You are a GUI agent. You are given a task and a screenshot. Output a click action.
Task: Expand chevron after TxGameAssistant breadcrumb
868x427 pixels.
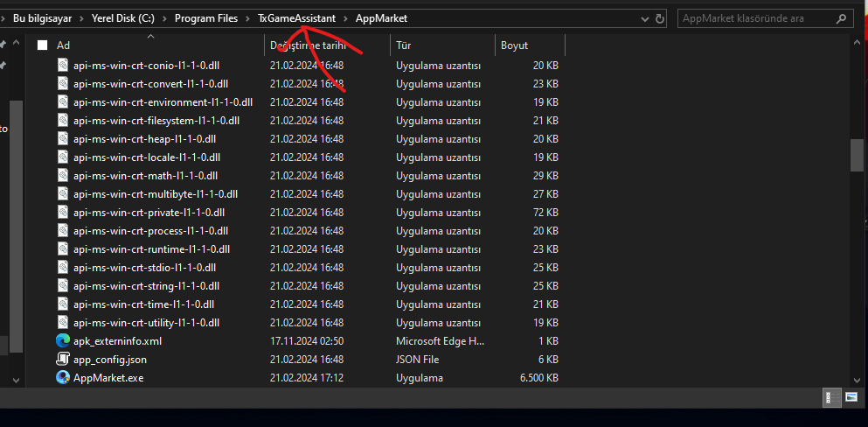point(345,19)
